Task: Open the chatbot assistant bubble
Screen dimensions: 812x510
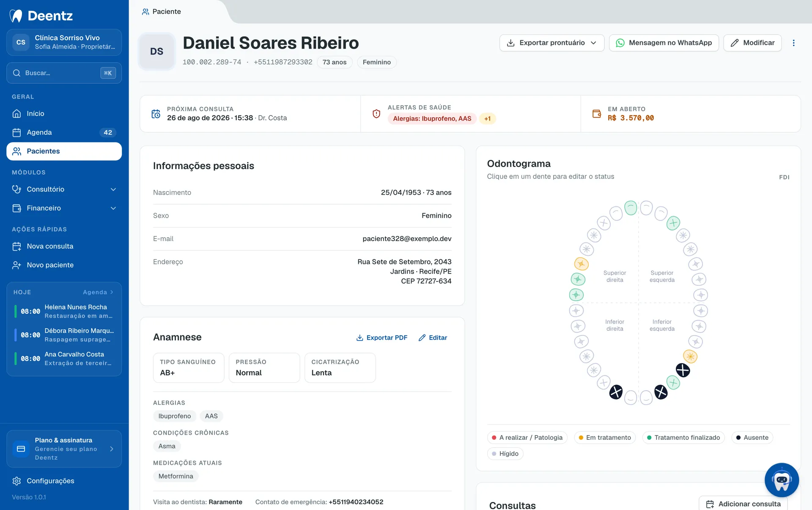Action: 782,480
